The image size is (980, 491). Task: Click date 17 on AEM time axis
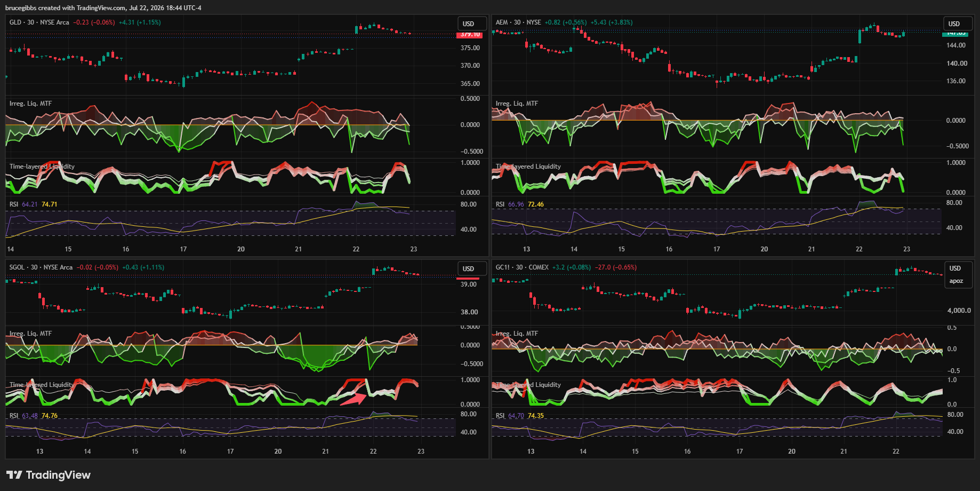point(717,249)
